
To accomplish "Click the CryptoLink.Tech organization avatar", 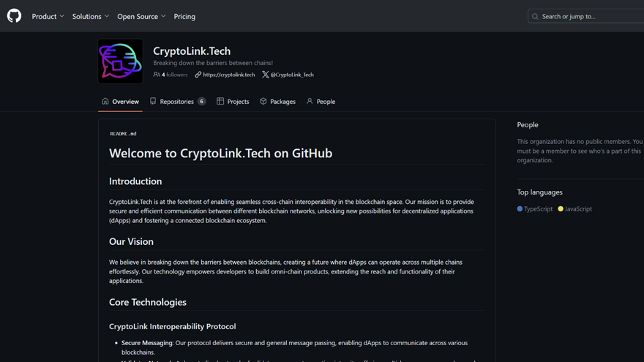I will 120,61.
